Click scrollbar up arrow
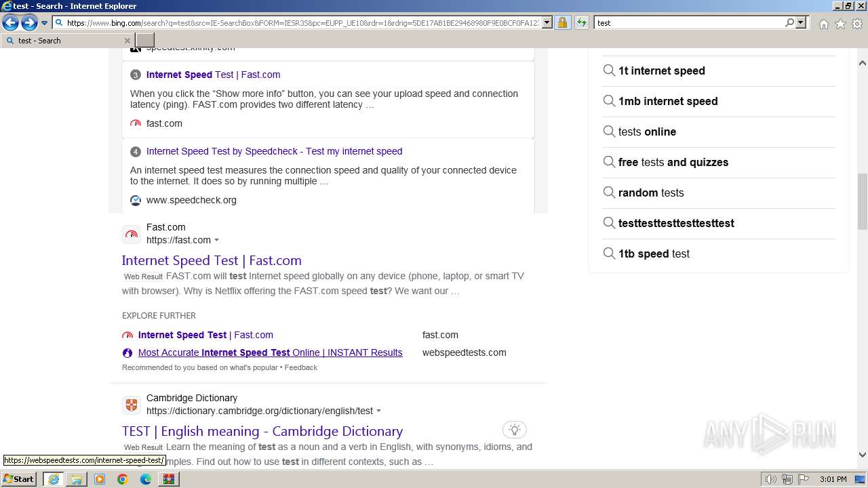 click(863, 63)
